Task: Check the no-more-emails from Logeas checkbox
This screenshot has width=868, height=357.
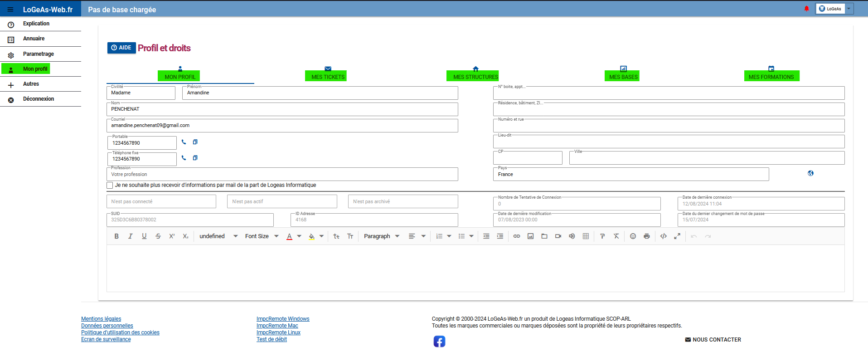Action: pyautogui.click(x=110, y=185)
